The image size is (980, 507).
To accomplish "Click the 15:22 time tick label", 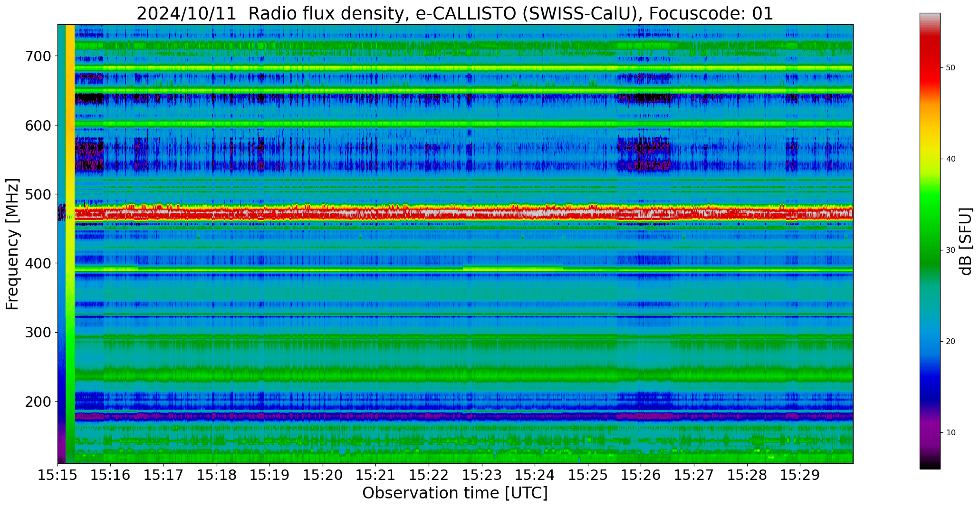I will click(429, 475).
